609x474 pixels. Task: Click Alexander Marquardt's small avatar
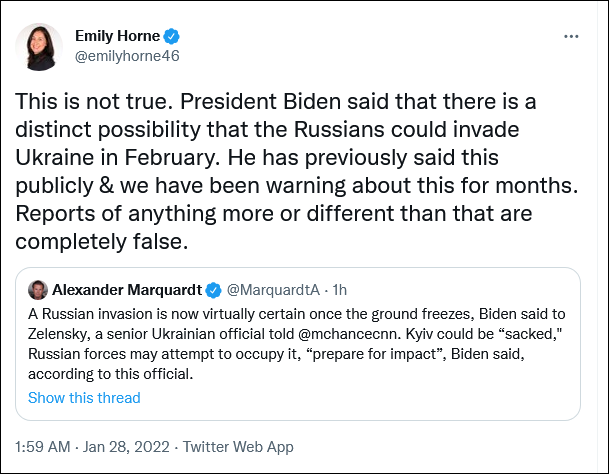(37, 290)
